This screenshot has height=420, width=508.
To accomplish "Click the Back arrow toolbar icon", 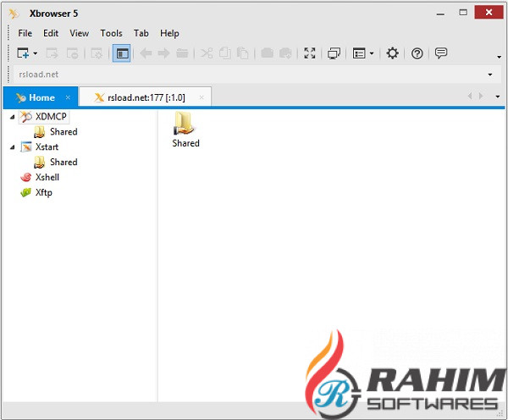I will [146, 53].
